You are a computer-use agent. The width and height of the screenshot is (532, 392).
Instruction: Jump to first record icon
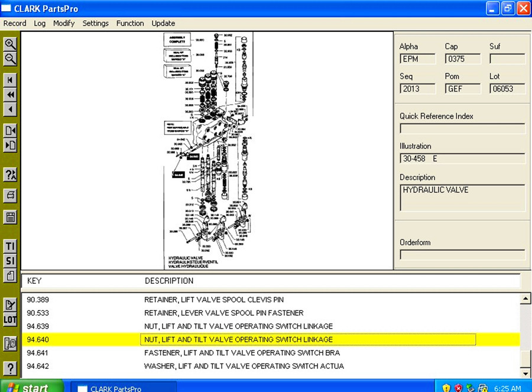pos(10,80)
